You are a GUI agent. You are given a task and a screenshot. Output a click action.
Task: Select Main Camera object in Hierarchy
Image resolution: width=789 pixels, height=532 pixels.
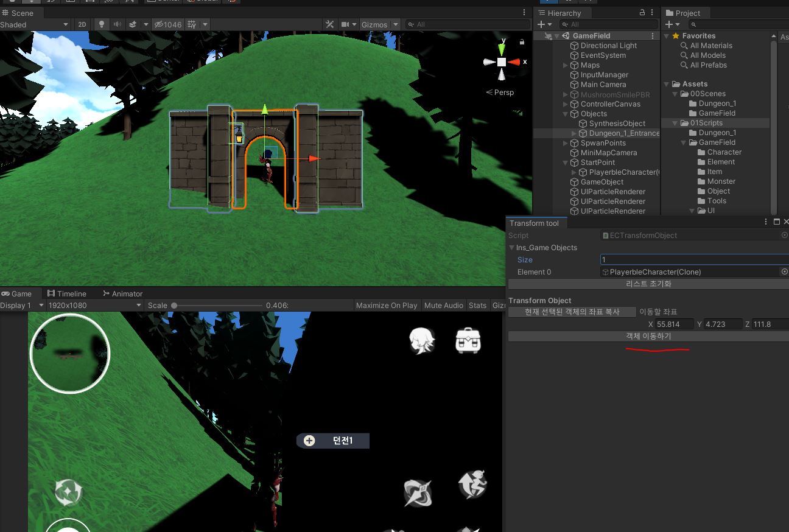[603, 85]
